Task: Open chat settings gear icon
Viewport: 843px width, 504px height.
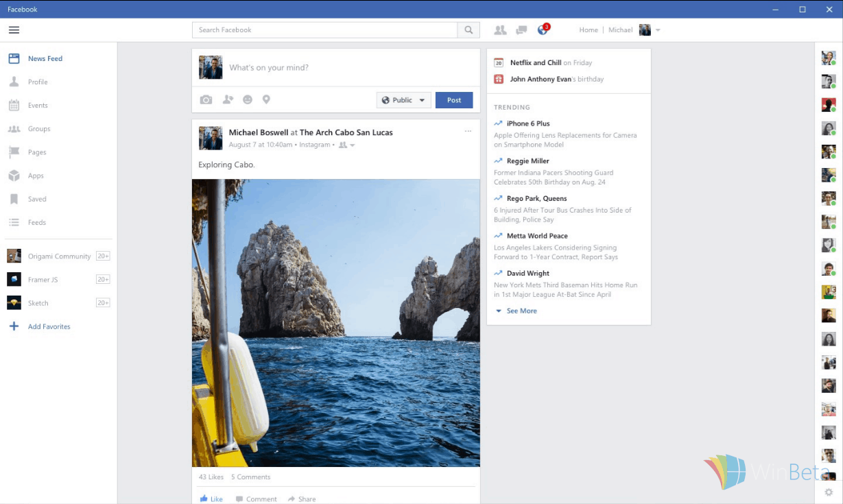Action: [x=829, y=492]
